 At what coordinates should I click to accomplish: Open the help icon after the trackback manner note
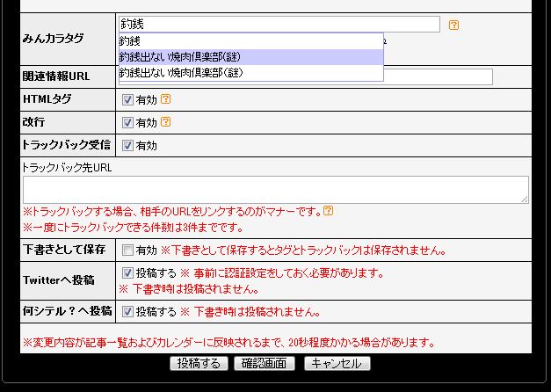click(328, 211)
